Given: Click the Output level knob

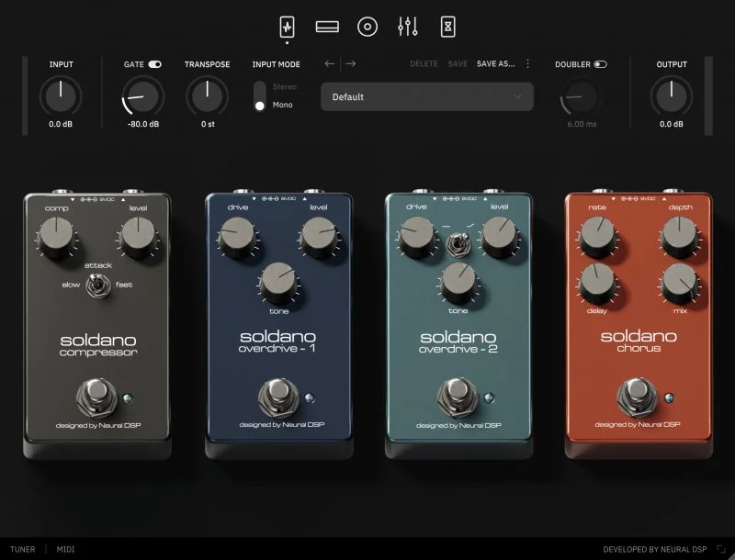Looking at the screenshot, I should pos(672,96).
